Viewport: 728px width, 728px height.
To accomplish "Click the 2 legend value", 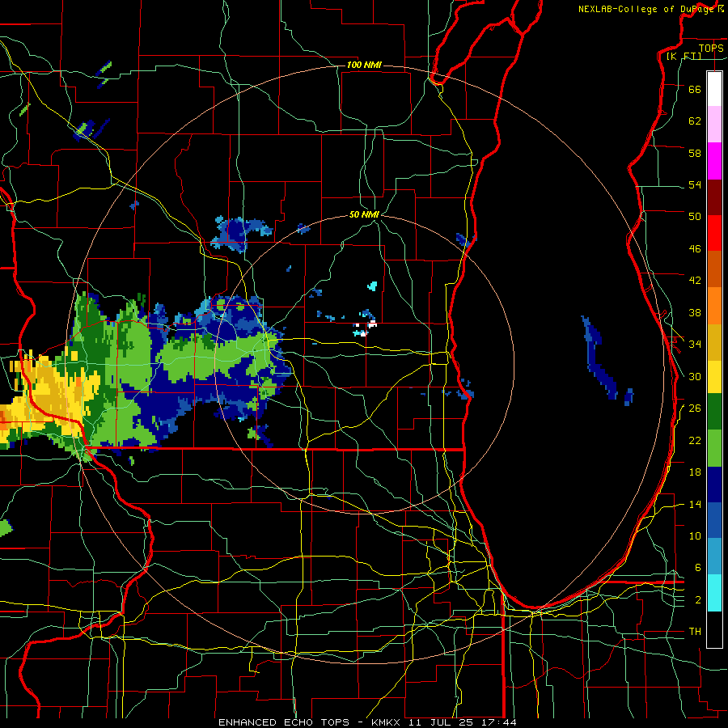I will (697, 600).
